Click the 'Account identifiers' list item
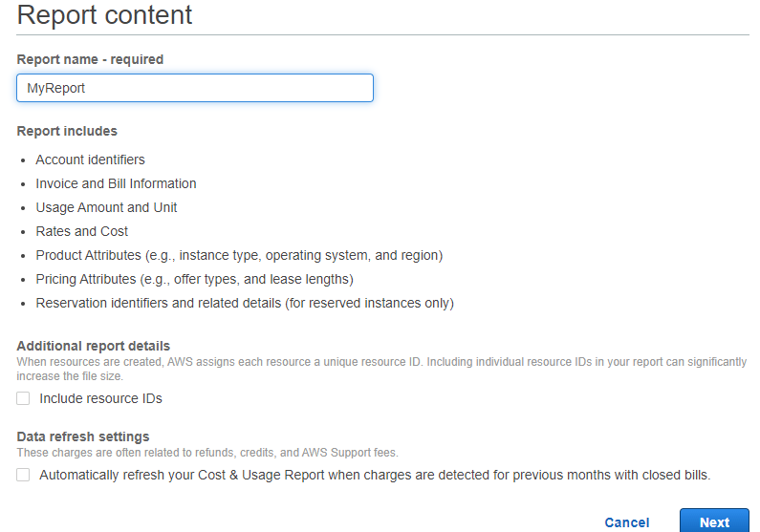 click(90, 160)
